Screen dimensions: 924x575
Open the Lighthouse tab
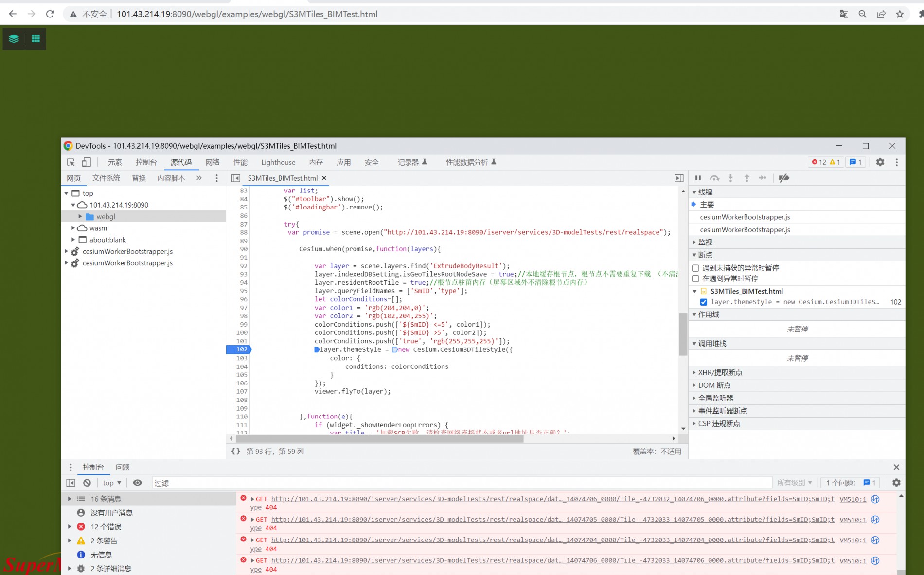(278, 162)
